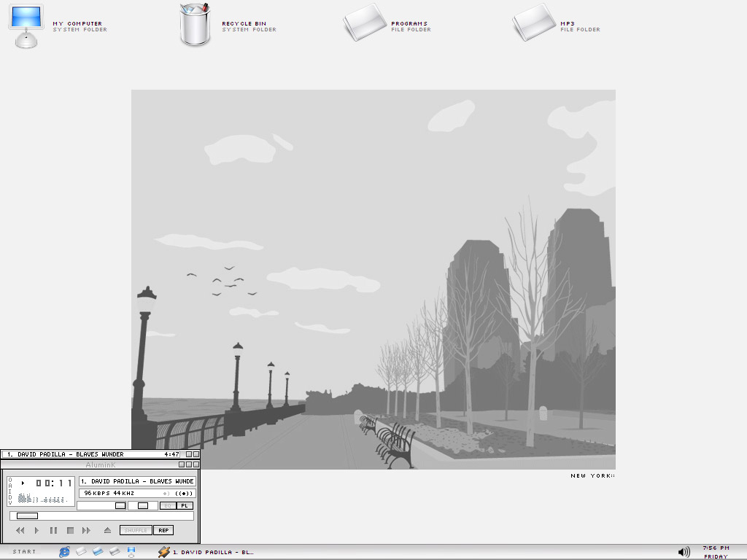Pause the playing song in Winamp

click(53, 530)
